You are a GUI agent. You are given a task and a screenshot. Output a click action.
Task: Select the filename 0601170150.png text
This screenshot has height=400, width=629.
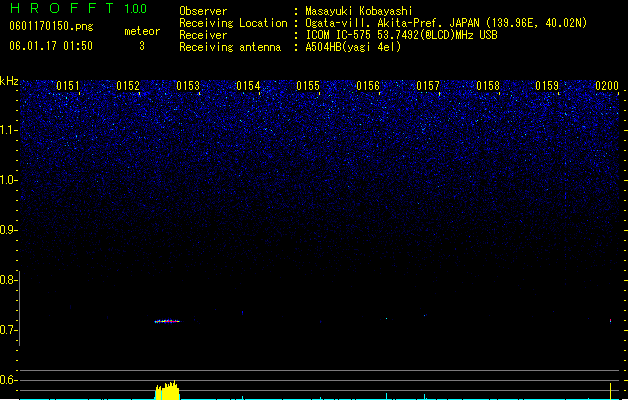[51, 26]
